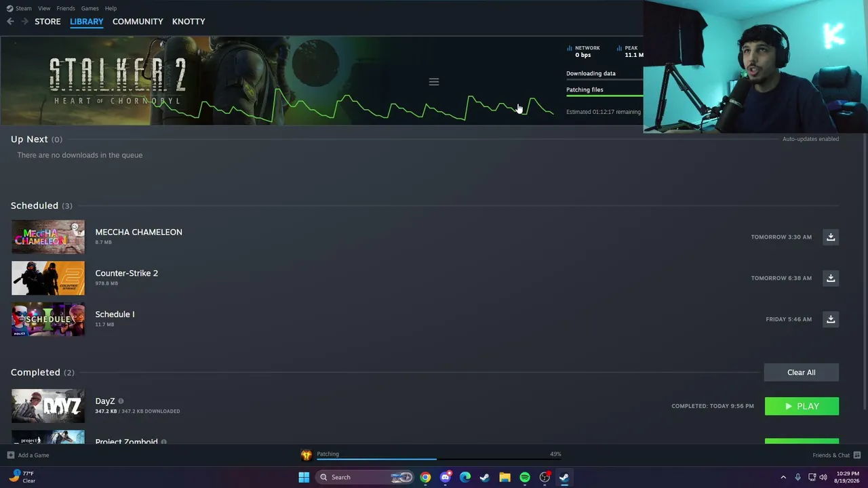Open Spotify from the taskbar
Viewport: 868px width, 488px height.
point(525,477)
